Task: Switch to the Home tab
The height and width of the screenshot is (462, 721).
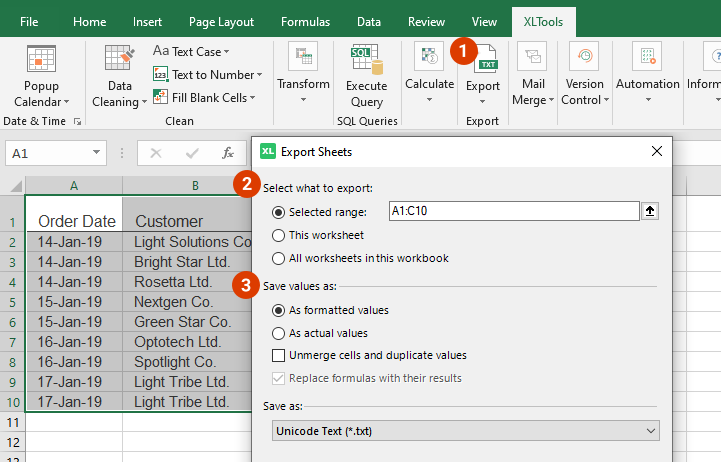Action: [x=89, y=22]
